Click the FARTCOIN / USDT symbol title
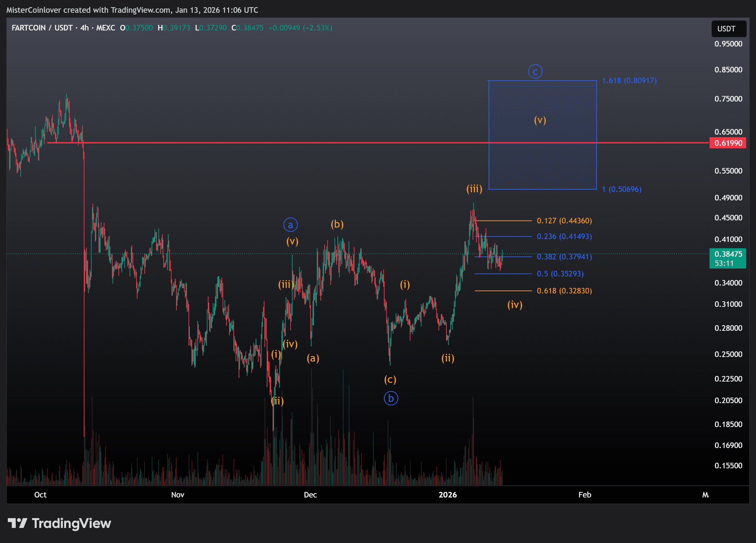This screenshot has width=756, height=543. click(x=42, y=28)
